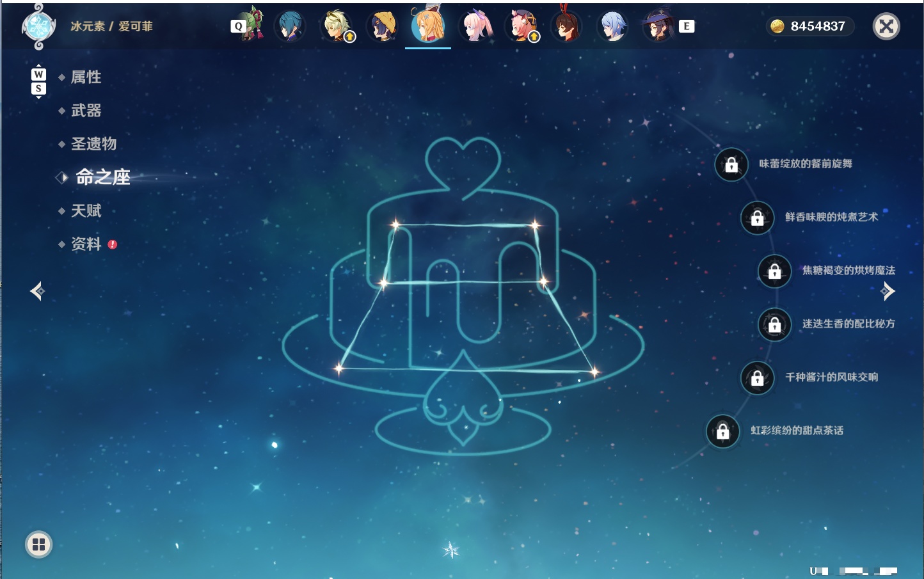Click the E next-character key
This screenshot has width=924, height=579.
click(687, 26)
